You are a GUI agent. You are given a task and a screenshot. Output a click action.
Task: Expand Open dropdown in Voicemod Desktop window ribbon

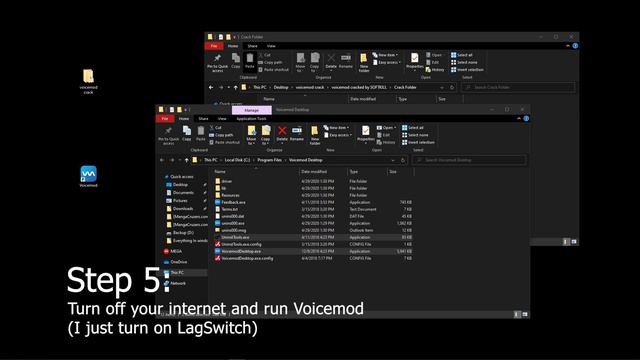coord(386,128)
